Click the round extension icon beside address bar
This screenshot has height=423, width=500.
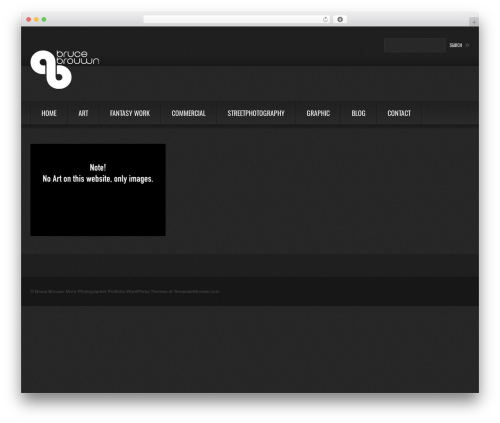340,19
